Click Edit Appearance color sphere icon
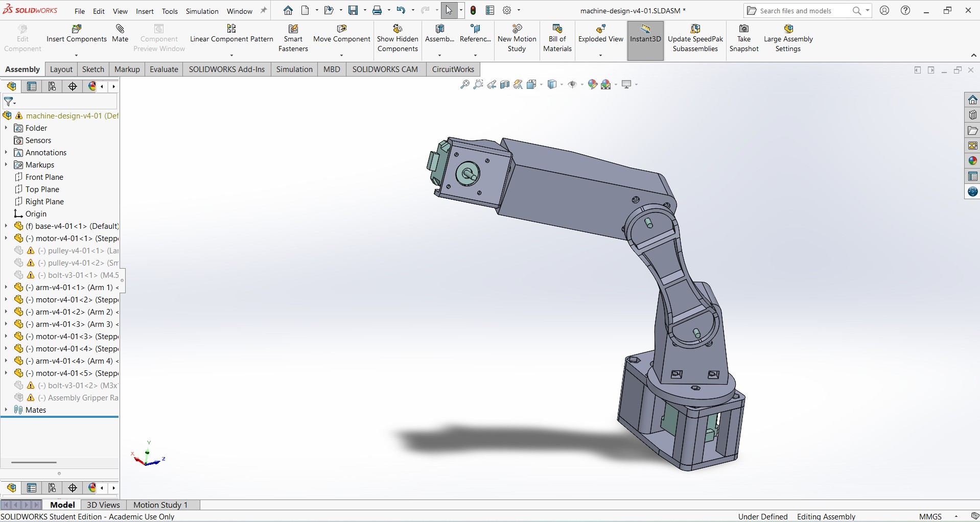The height and width of the screenshot is (522, 980). pyautogui.click(x=592, y=84)
